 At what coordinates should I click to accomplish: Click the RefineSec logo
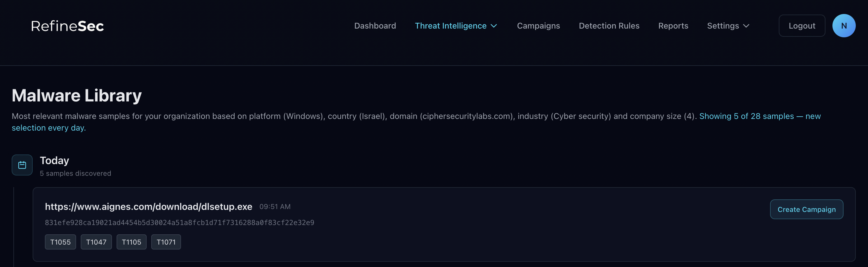pos(67,25)
